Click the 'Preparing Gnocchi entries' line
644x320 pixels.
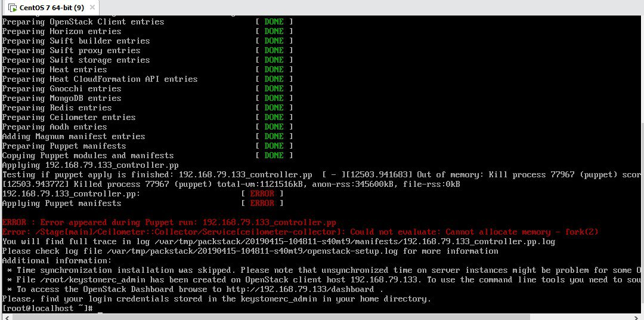(147, 88)
